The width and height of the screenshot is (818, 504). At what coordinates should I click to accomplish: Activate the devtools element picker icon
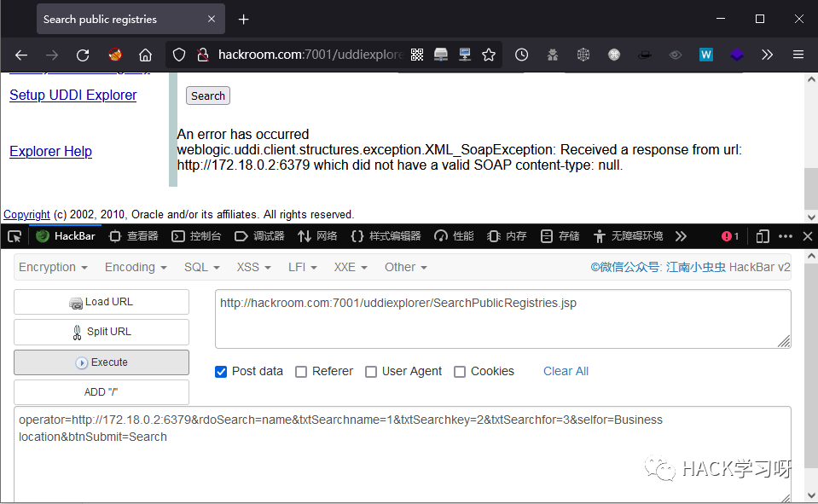point(15,236)
